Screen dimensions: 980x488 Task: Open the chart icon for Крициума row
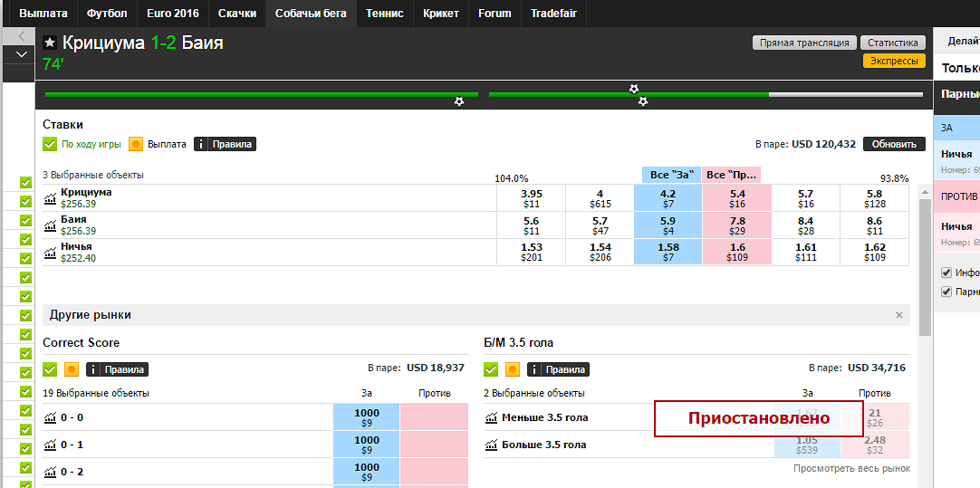50,198
